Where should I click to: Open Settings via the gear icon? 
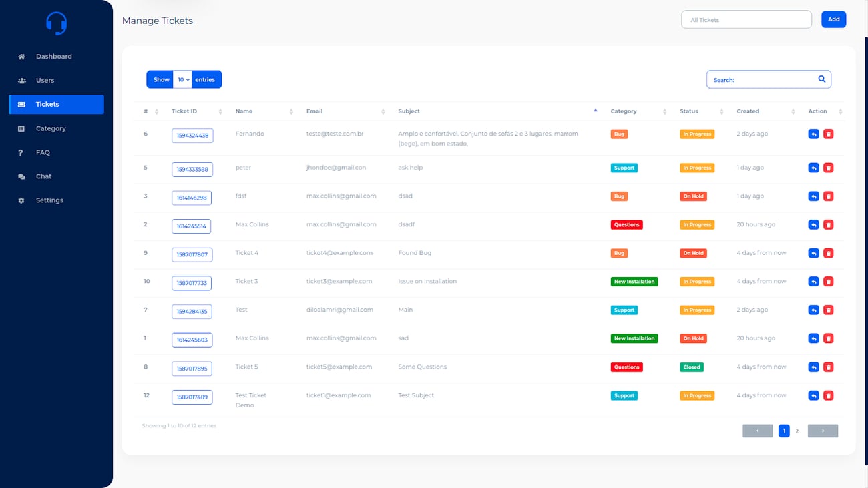click(21, 200)
